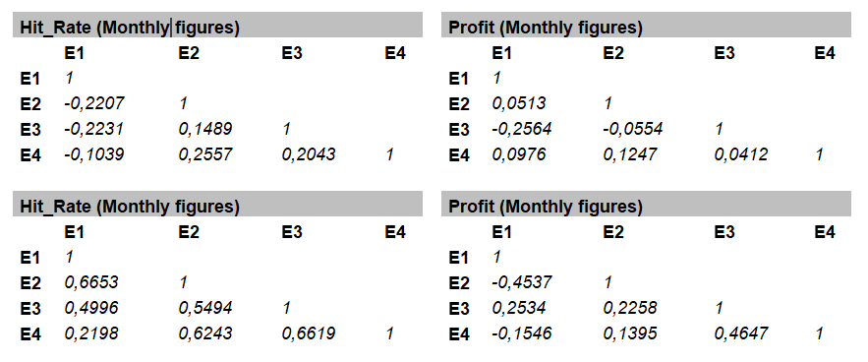Select the cell with value -0,2207
The width and height of the screenshot is (868, 362).
click(x=94, y=103)
